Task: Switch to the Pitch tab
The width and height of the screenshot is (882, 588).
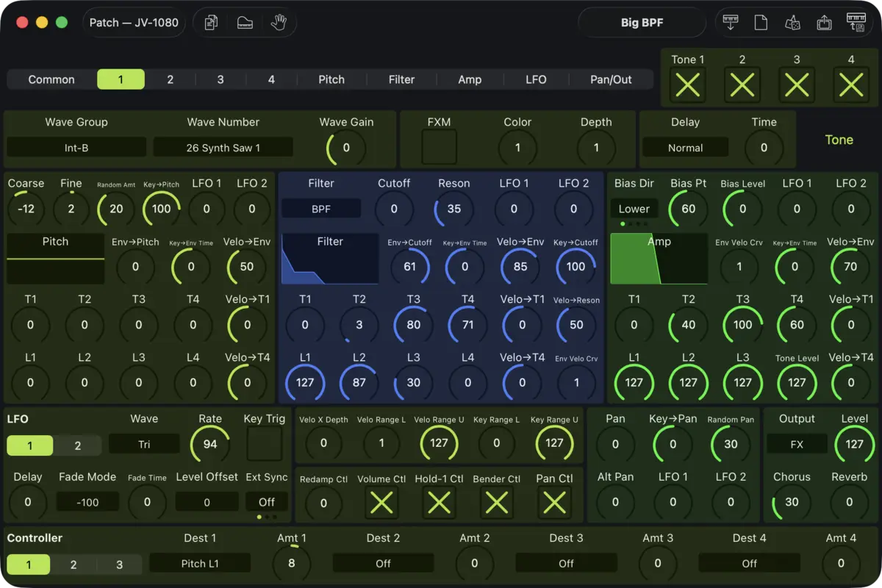Action: pyautogui.click(x=331, y=79)
